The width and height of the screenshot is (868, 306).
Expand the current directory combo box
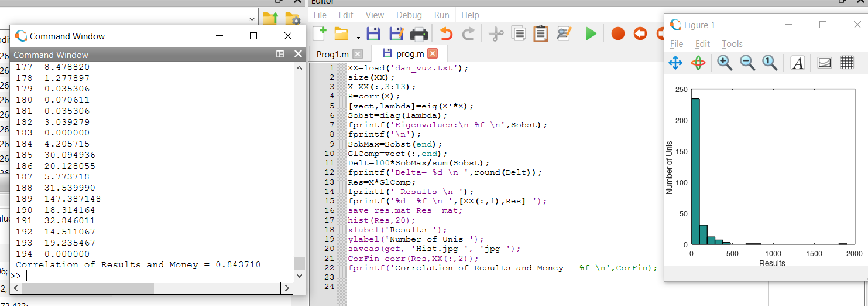coord(252,19)
